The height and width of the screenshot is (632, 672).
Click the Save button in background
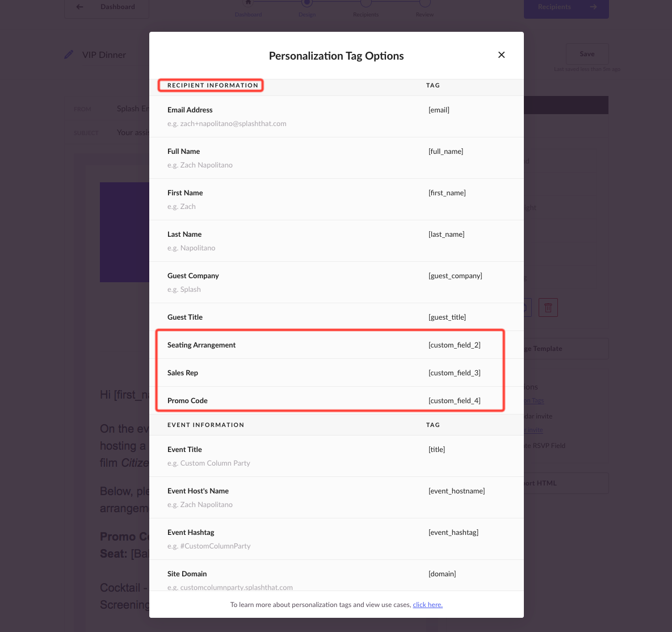click(587, 54)
